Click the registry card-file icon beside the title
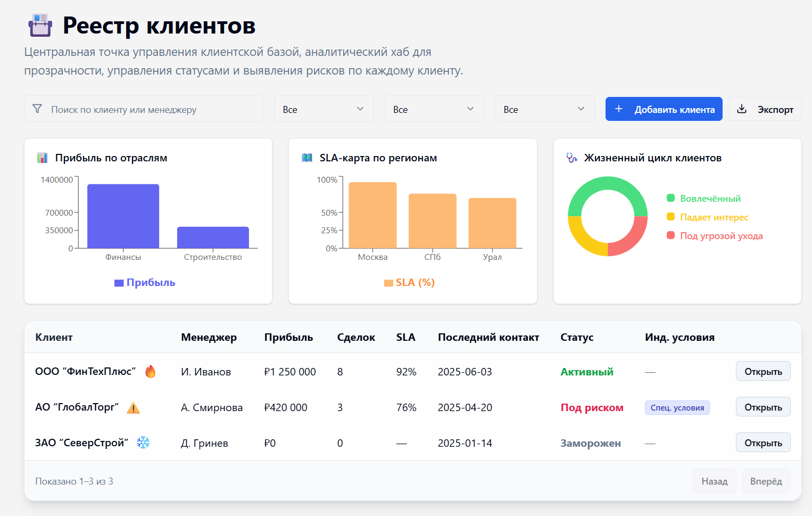 point(40,25)
